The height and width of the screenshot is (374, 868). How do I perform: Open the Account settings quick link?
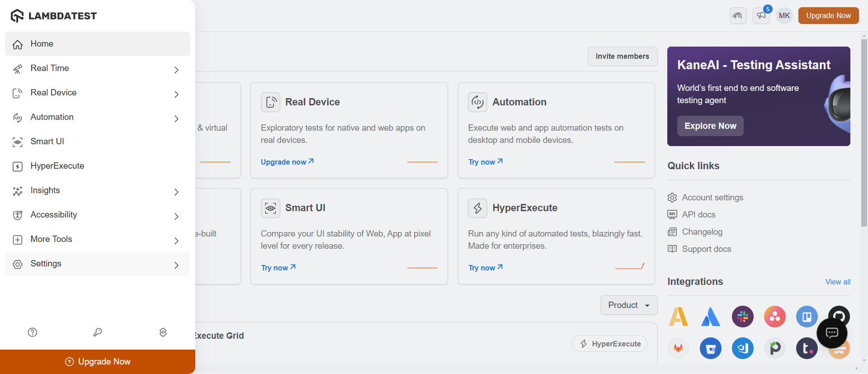pyautogui.click(x=712, y=198)
